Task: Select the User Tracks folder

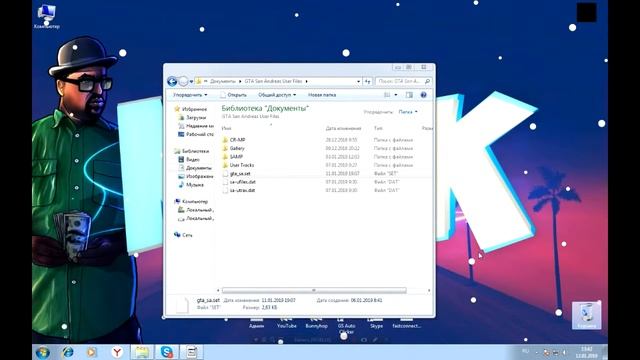Action: click(242, 165)
